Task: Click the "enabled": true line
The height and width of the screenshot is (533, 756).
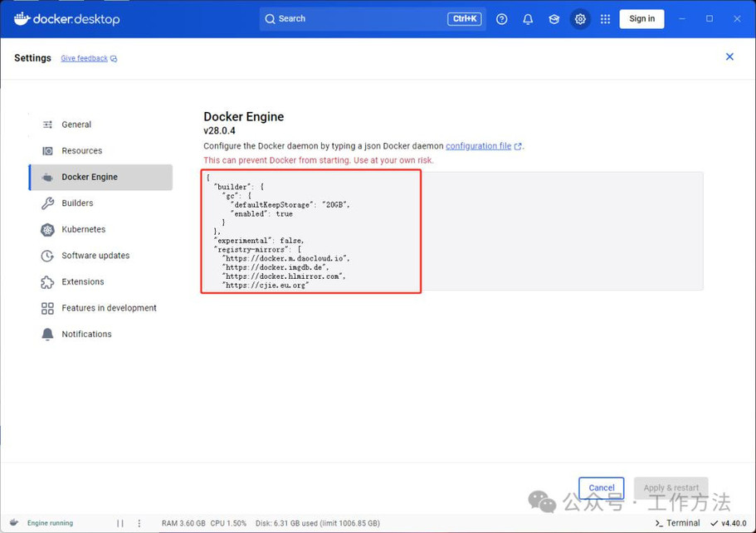Action: pyautogui.click(x=261, y=214)
